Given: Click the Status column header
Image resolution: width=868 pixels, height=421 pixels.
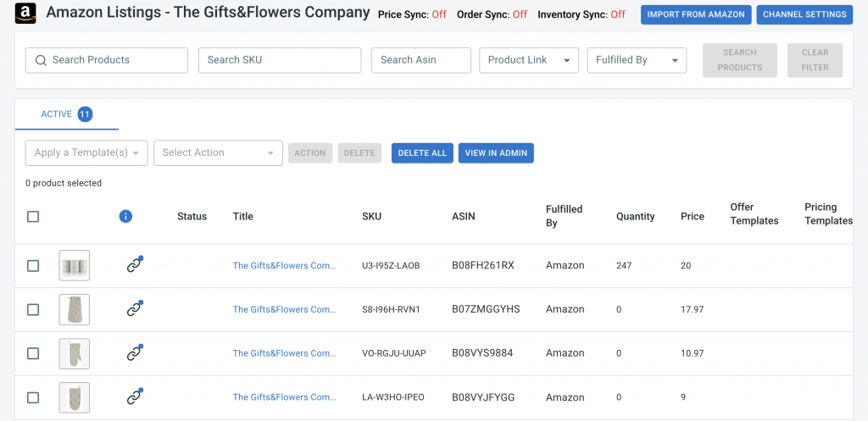Looking at the screenshot, I should point(192,216).
